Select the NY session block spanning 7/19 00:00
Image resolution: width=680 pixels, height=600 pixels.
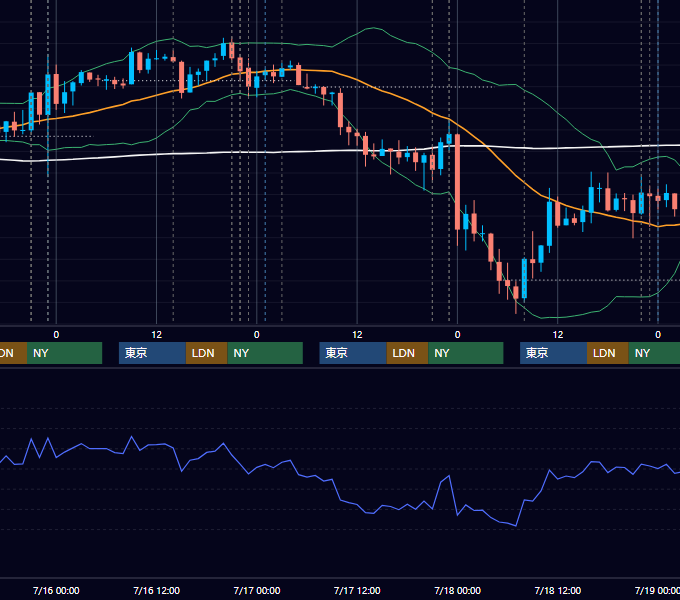[654, 353]
